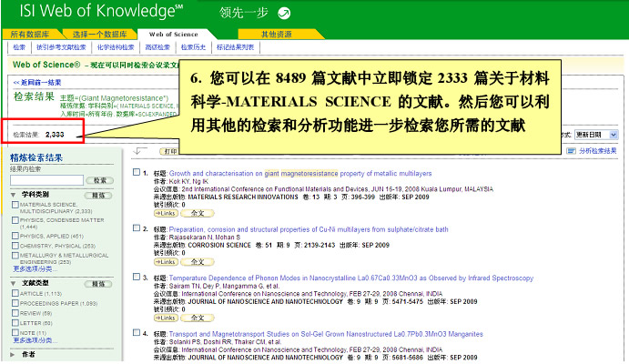Click 检索 button in refine panel
The height and width of the screenshot is (364, 629).
(x=100, y=180)
